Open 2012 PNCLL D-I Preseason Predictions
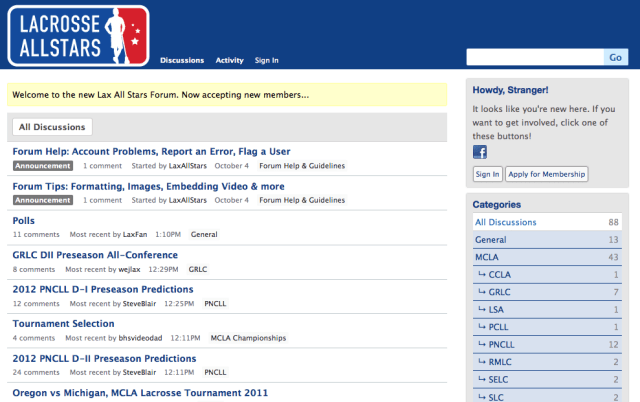640x402 pixels. click(103, 289)
